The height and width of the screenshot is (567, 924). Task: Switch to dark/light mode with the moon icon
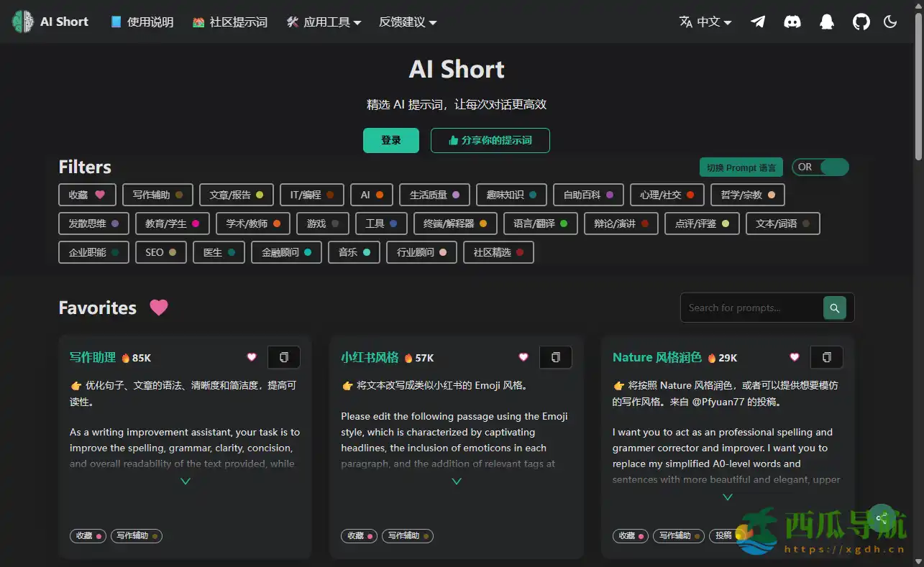click(890, 22)
